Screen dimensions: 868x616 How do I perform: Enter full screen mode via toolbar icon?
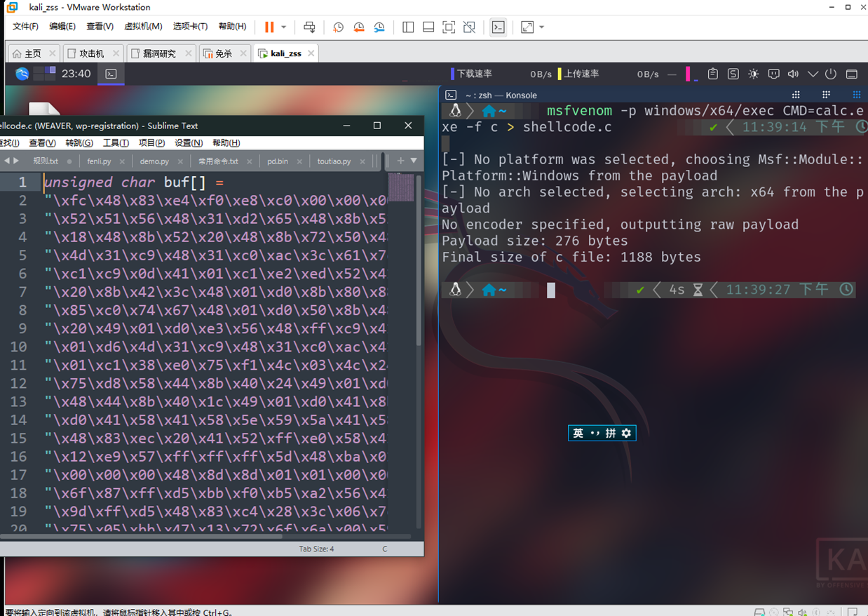pyautogui.click(x=449, y=27)
